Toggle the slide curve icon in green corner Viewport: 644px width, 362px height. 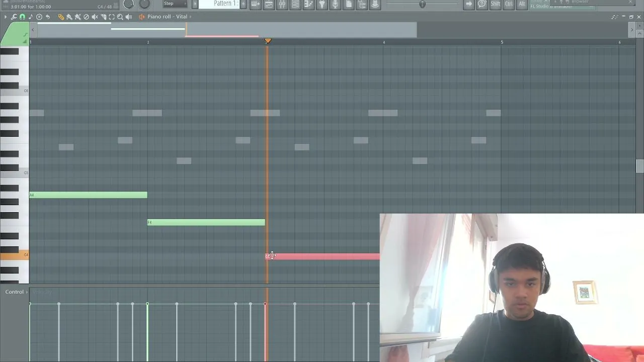[x=25, y=35]
